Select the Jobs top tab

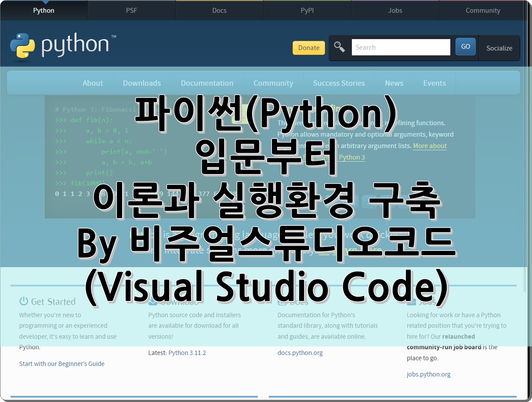395,11
